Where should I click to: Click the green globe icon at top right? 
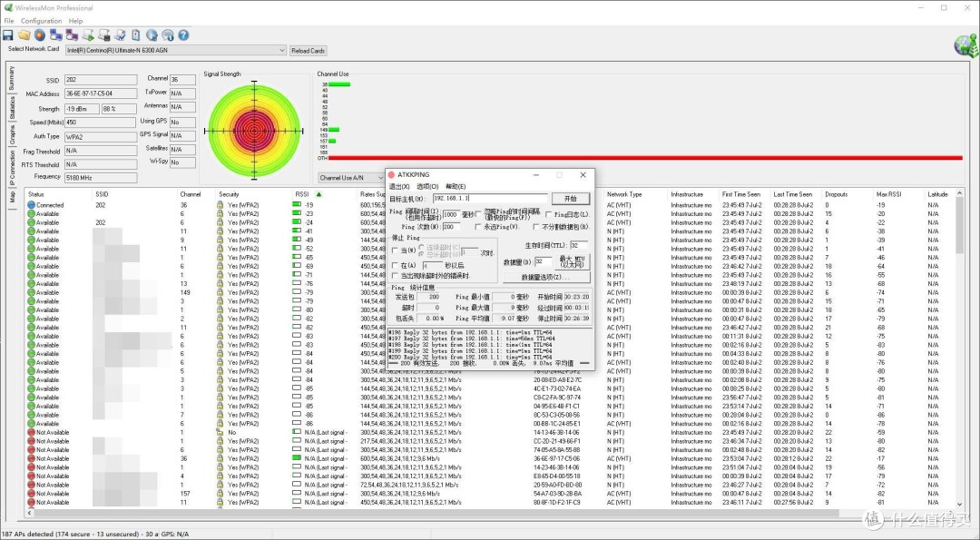point(966,46)
